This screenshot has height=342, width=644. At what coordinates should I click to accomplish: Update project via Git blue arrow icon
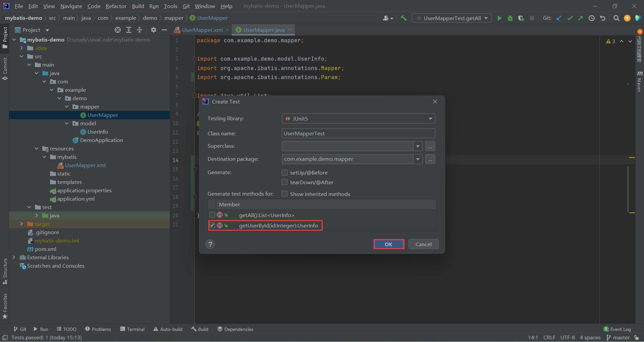coord(559,18)
